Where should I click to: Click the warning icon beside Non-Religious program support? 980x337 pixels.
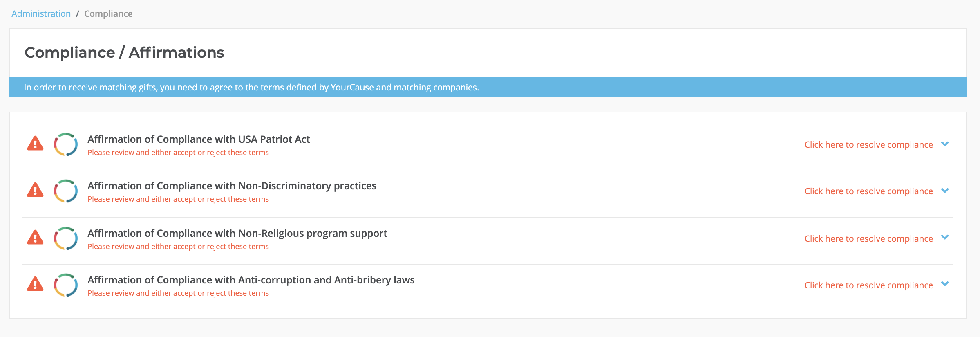(x=35, y=237)
